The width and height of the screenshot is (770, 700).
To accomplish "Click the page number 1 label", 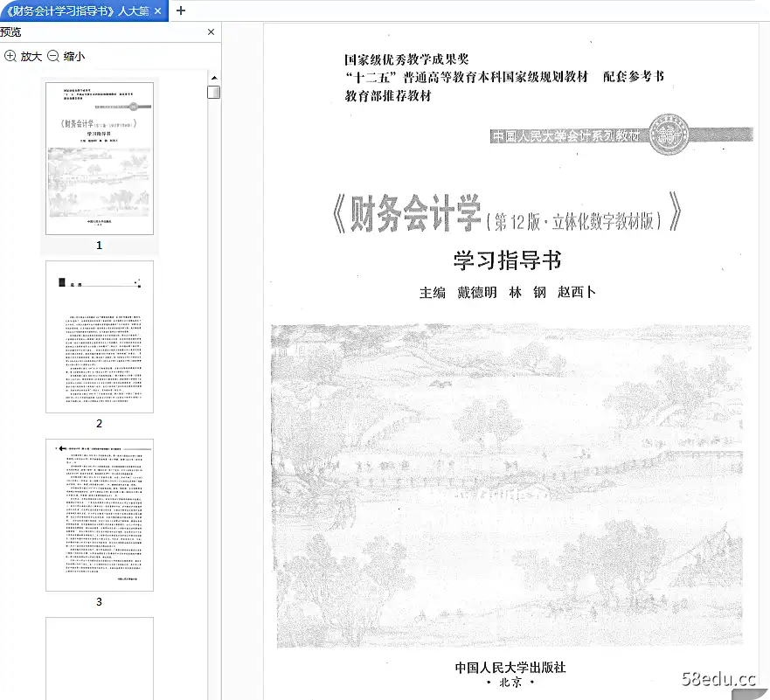I will click(x=99, y=246).
